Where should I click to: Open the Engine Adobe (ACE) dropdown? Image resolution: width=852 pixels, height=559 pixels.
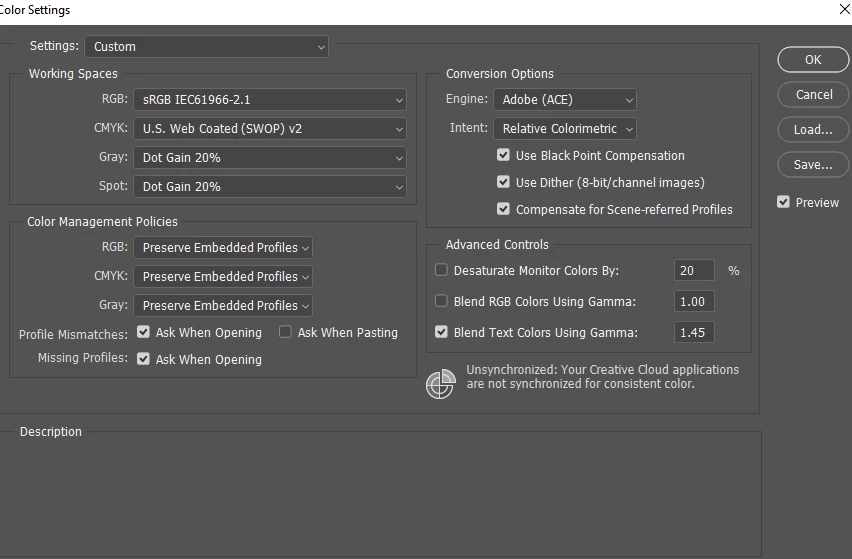tap(565, 99)
